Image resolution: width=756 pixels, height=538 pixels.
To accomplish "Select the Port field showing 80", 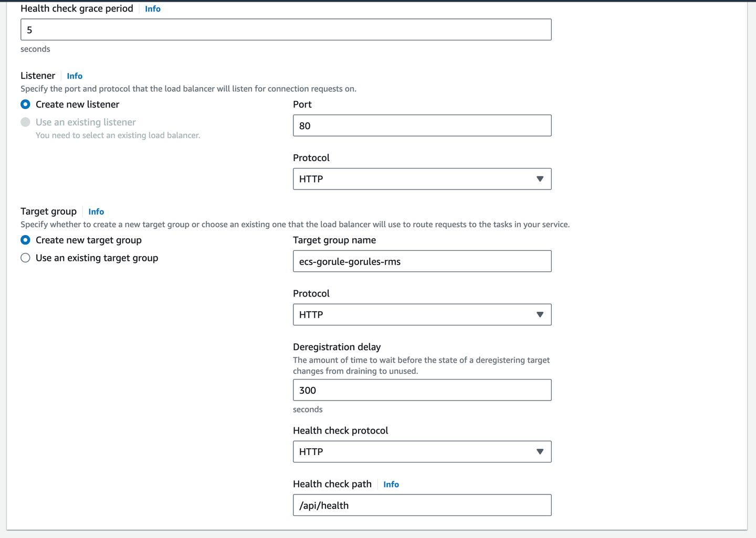I will coord(422,125).
